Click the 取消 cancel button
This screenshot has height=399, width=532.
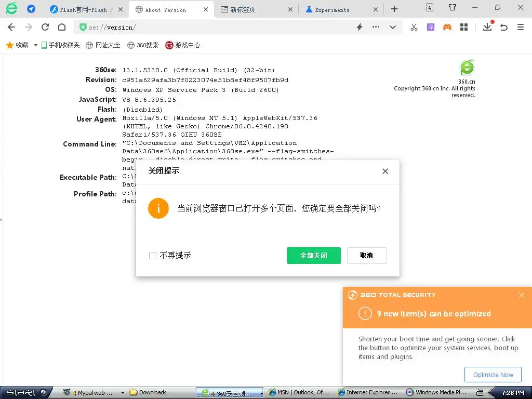[366, 256]
